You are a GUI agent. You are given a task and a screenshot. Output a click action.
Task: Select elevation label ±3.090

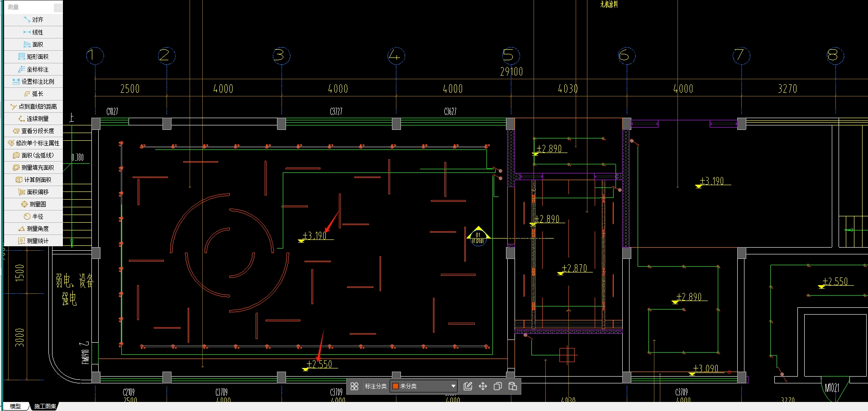click(x=706, y=368)
